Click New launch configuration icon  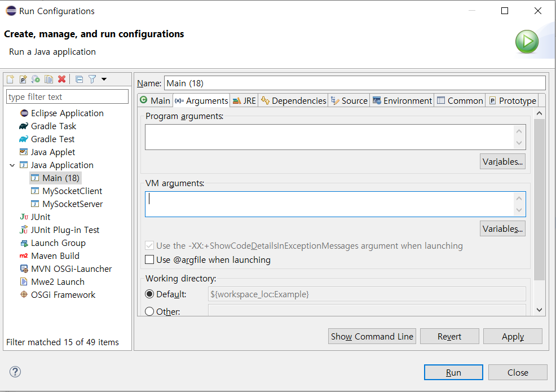[x=10, y=79]
